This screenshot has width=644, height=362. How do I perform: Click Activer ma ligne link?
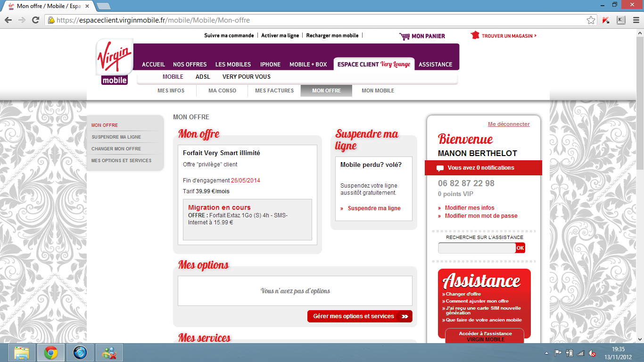(280, 36)
